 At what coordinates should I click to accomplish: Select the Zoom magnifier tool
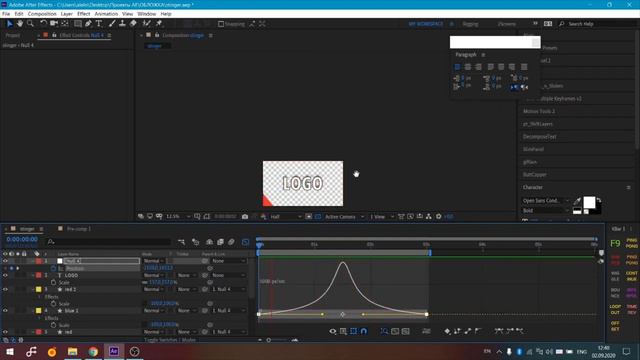click(x=30, y=24)
